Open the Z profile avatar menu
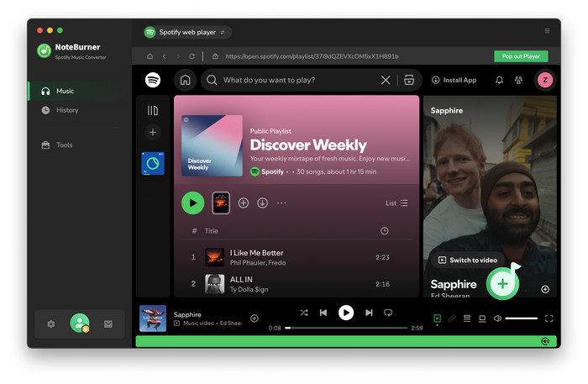Viewport: 588px width, 384px height. tap(545, 80)
